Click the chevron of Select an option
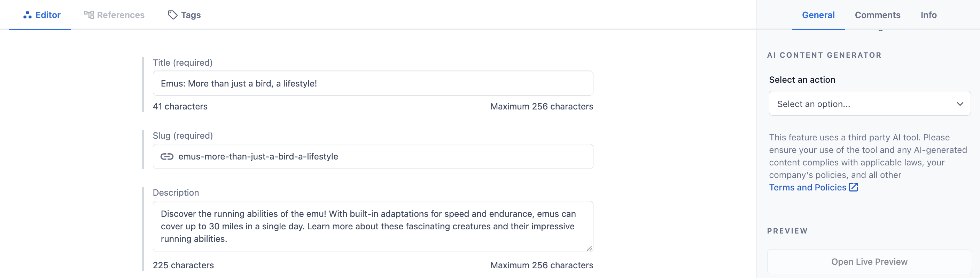Viewport: 980px width, 278px height. (x=960, y=104)
